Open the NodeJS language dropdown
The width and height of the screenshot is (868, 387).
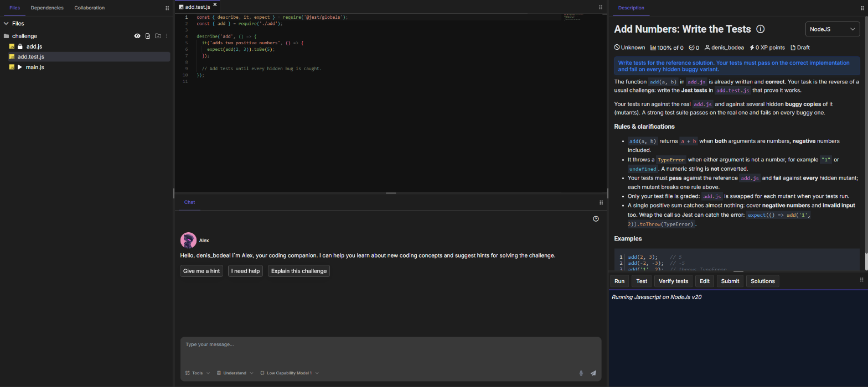833,29
